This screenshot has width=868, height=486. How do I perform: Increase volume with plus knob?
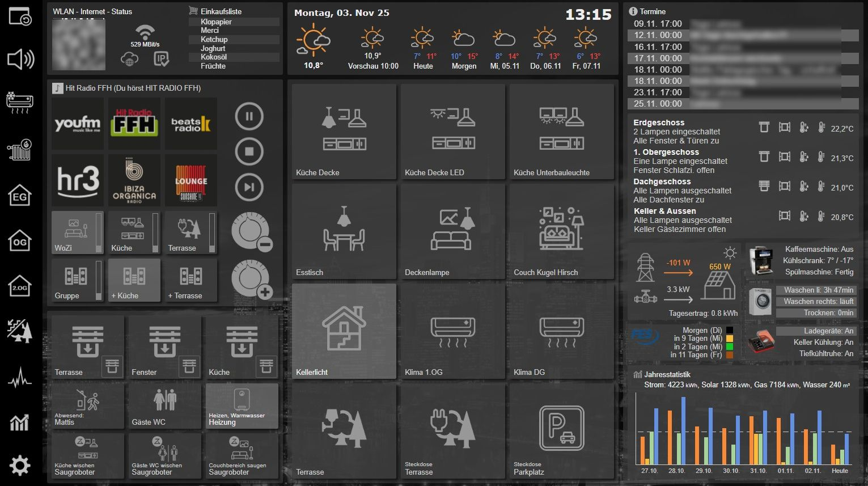pyautogui.click(x=252, y=279)
